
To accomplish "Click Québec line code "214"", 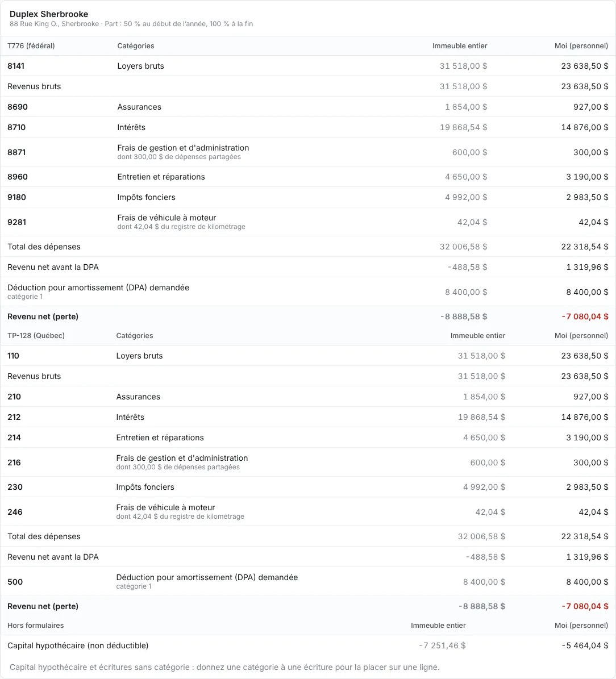I will 14,438.
